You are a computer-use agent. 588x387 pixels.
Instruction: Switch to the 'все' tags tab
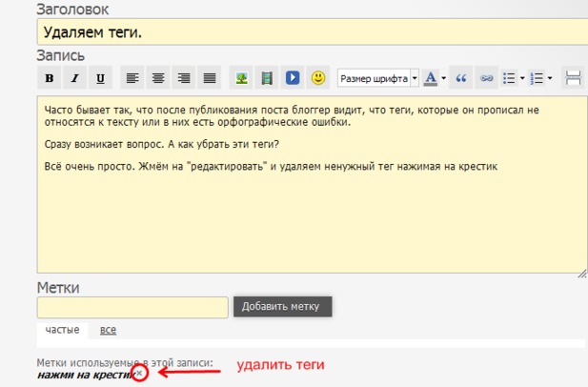tap(108, 330)
